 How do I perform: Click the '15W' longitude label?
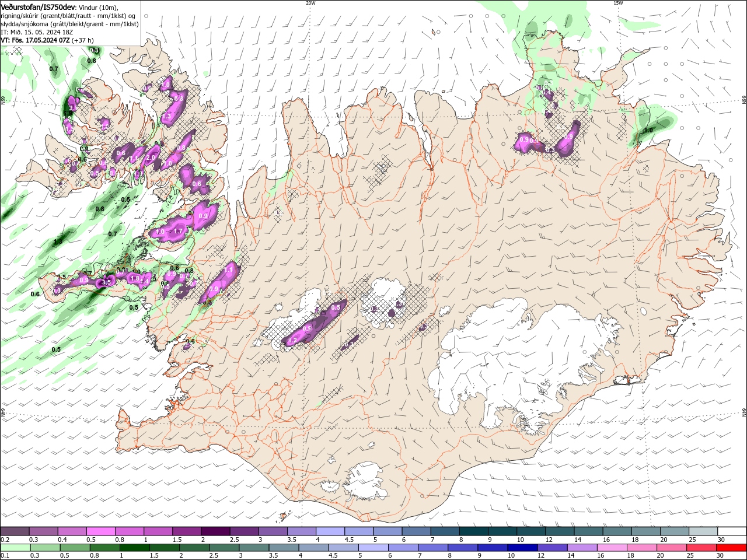pyautogui.click(x=618, y=3)
